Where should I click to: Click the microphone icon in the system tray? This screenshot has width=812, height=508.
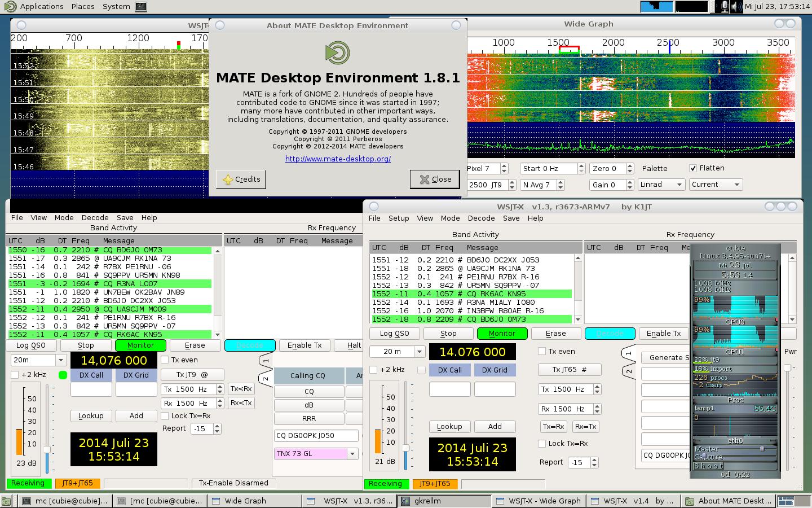(x=725, y=7)
